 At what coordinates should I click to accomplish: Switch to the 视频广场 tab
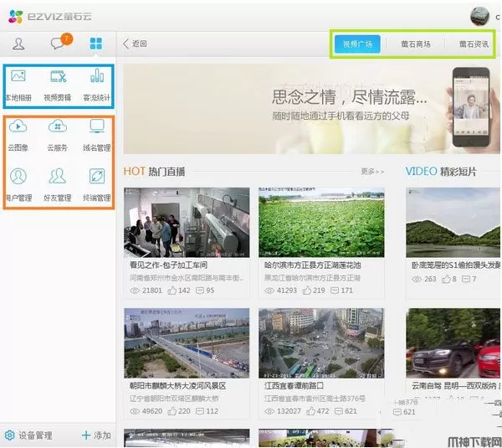357,44
